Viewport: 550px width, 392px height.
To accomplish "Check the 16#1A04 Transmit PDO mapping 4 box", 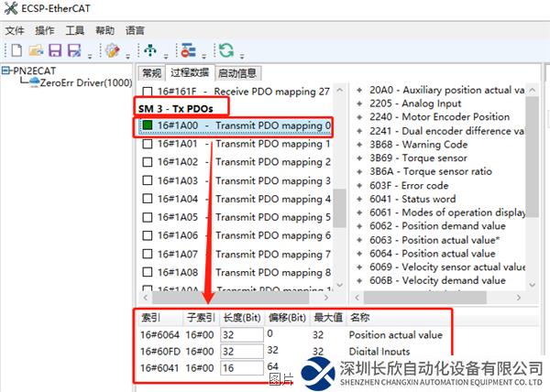I will [148, 199].
